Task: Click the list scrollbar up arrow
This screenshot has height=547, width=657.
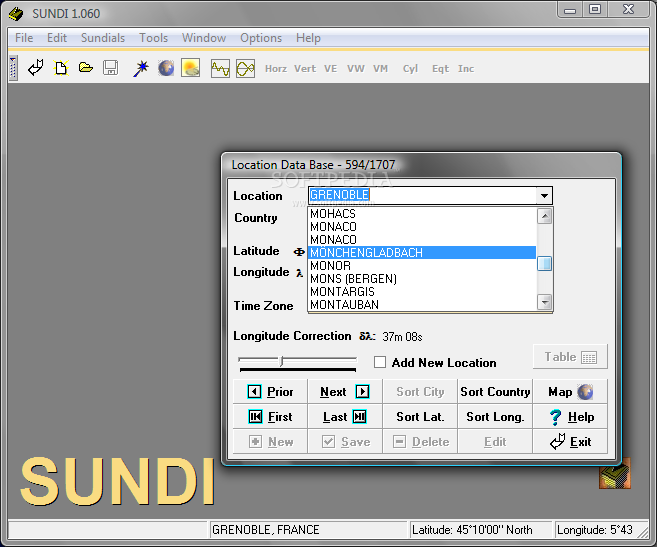Action: (544, 216)
